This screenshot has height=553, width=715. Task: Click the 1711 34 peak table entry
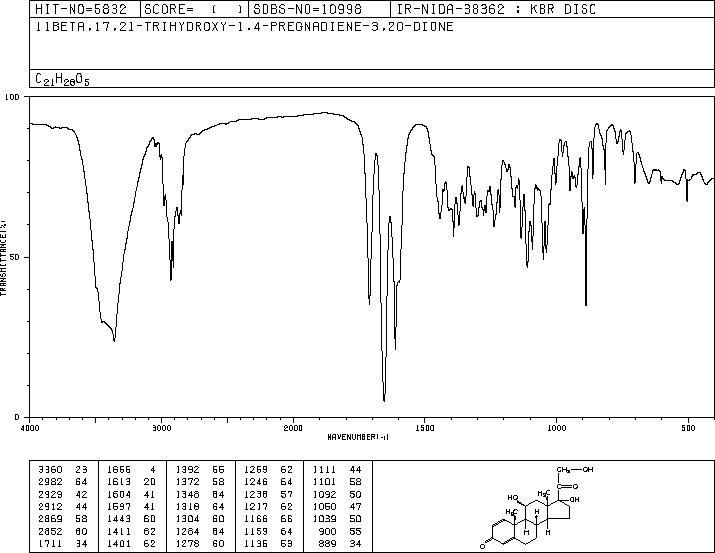[x=63, y=544]
